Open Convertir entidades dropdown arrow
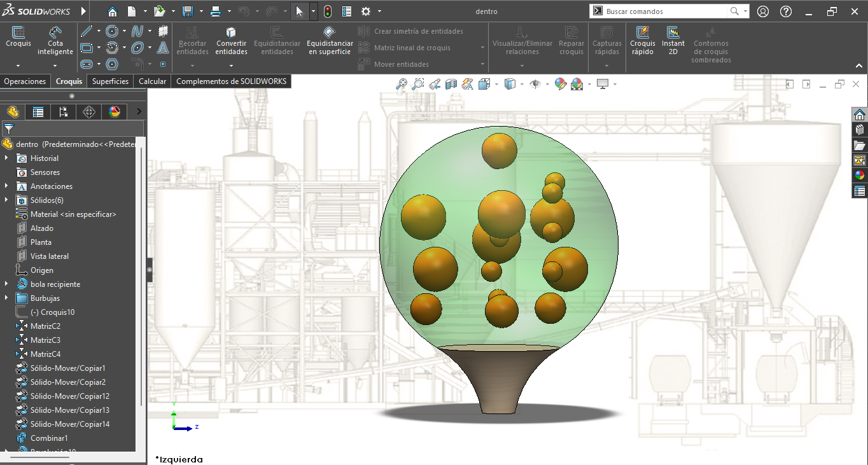 tap(232, 66)
